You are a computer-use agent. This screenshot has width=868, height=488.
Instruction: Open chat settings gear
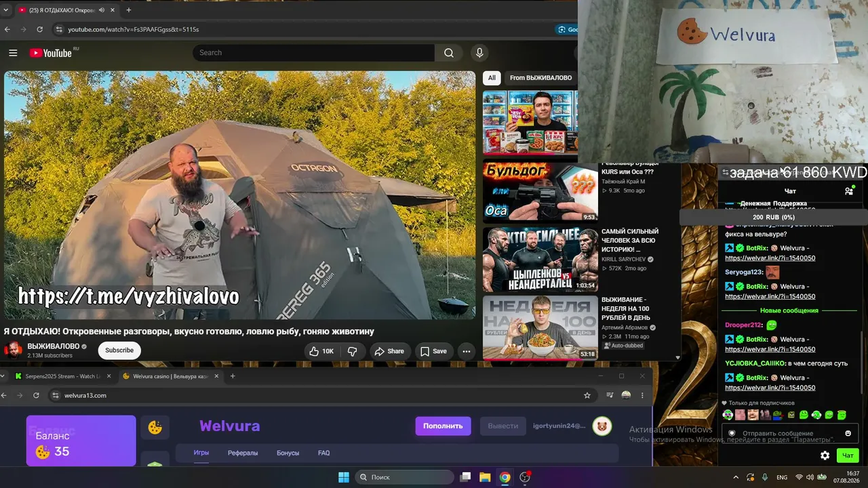pyautogui.click(x=825, y=455)
